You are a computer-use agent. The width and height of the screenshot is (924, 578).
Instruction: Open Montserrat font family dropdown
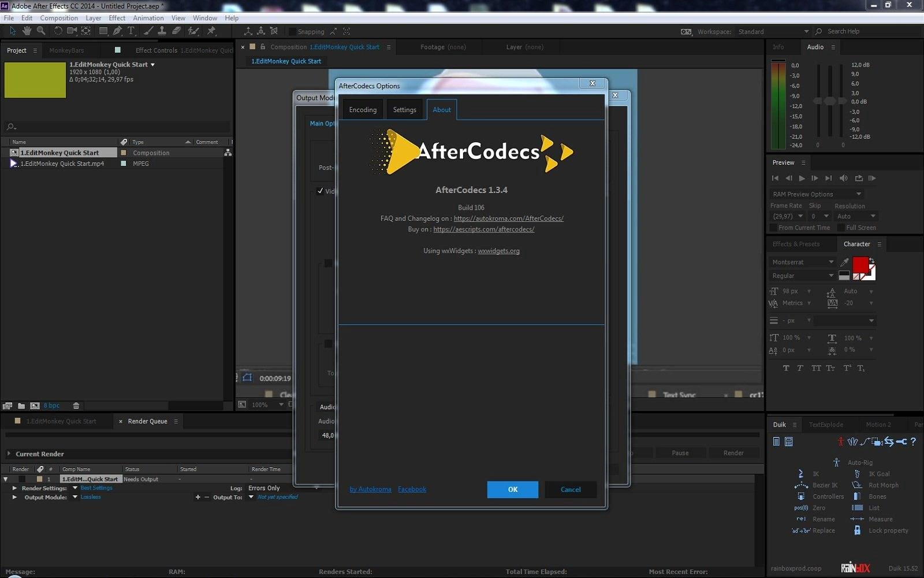(803, 262)
